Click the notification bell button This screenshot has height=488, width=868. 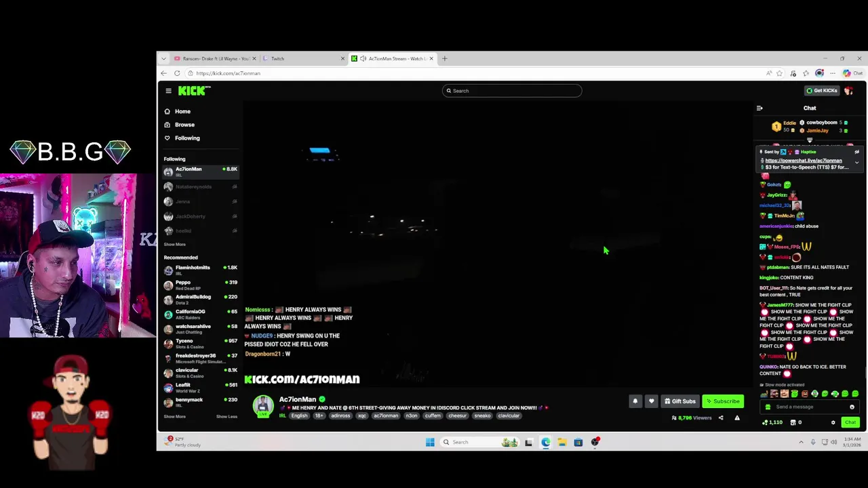[x=635, y=401]
